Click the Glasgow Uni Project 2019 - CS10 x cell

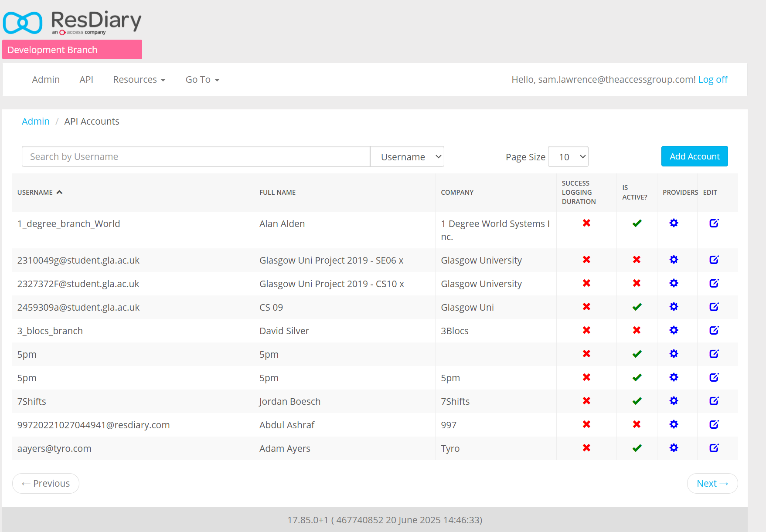(x=332, y=284)
